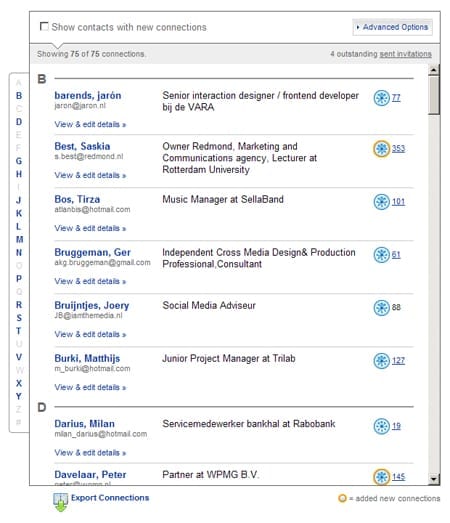View & edit details for Bruggeman, Ger
The width and height of the screenshot is (450, 523).
point(90,281)
